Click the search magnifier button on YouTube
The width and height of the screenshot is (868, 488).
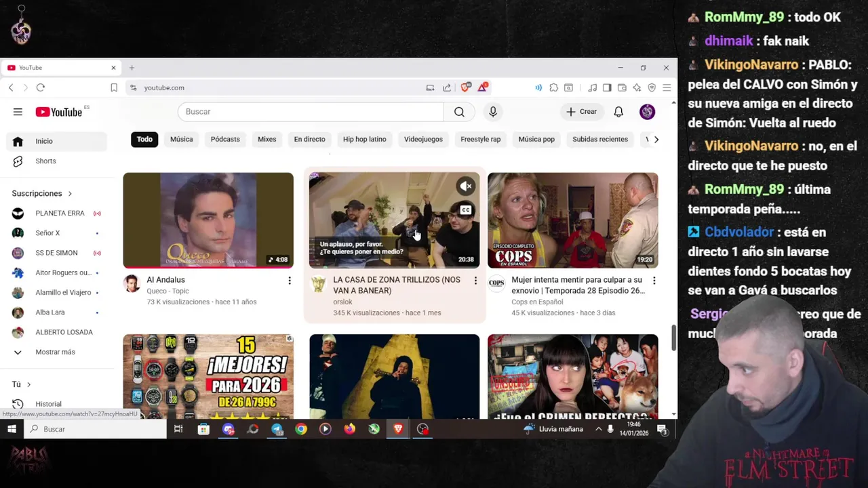point(459,112)
